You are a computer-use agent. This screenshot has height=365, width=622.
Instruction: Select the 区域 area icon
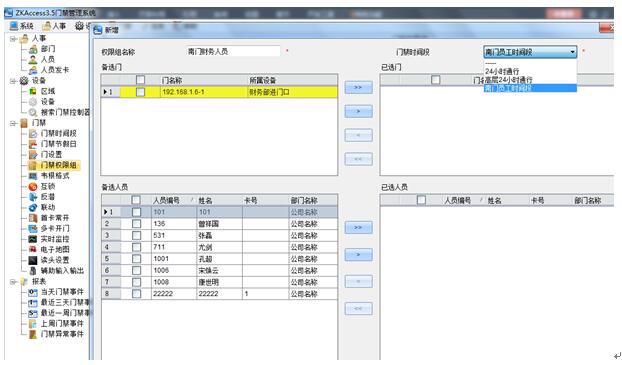tap(33, 91)
